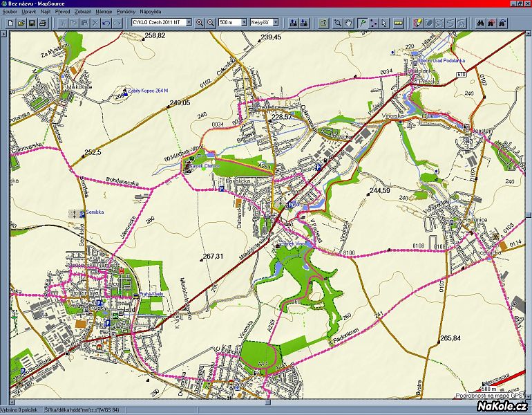Viewport: 532px width, 415px height.
Task: Click the Zámek Vinoř map label
Action: tap(294, 244)
